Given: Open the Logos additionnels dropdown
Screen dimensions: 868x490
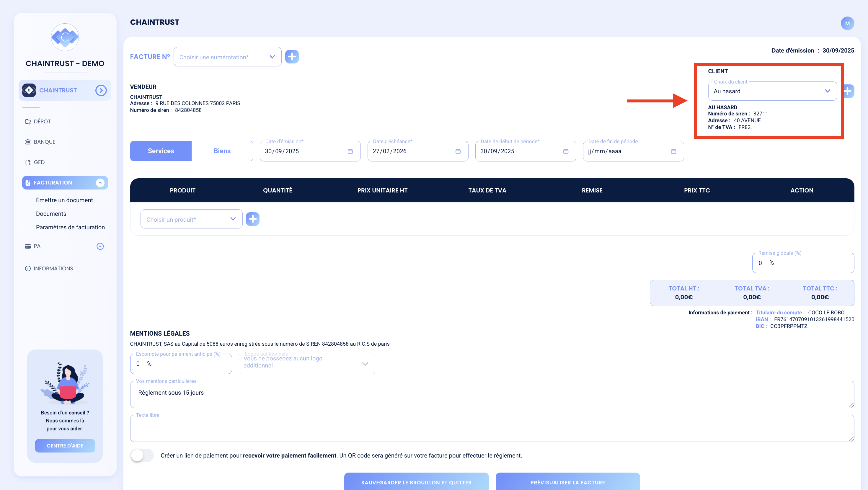Looking at the screenshot, I should pyautogui.click(x=307, y=364).
